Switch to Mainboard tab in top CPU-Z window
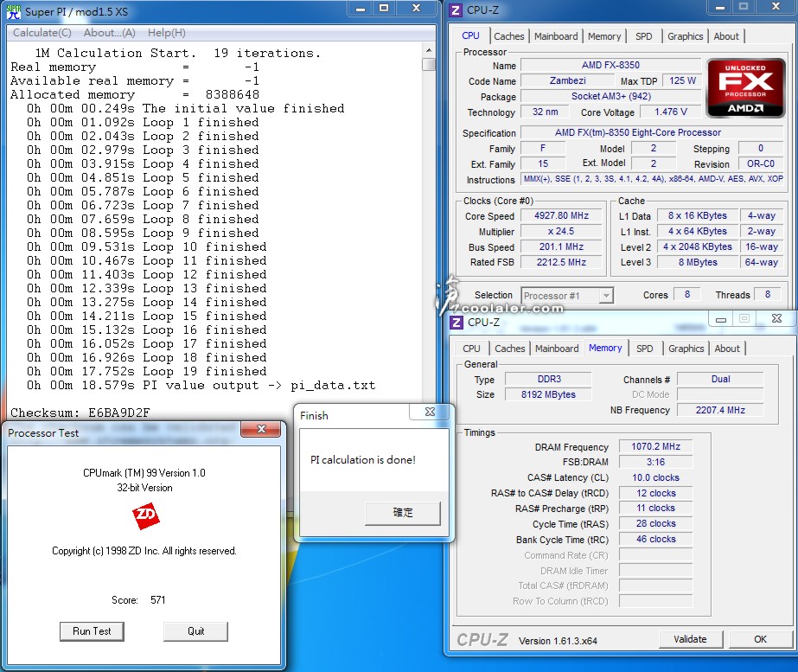 click(556, 36)
